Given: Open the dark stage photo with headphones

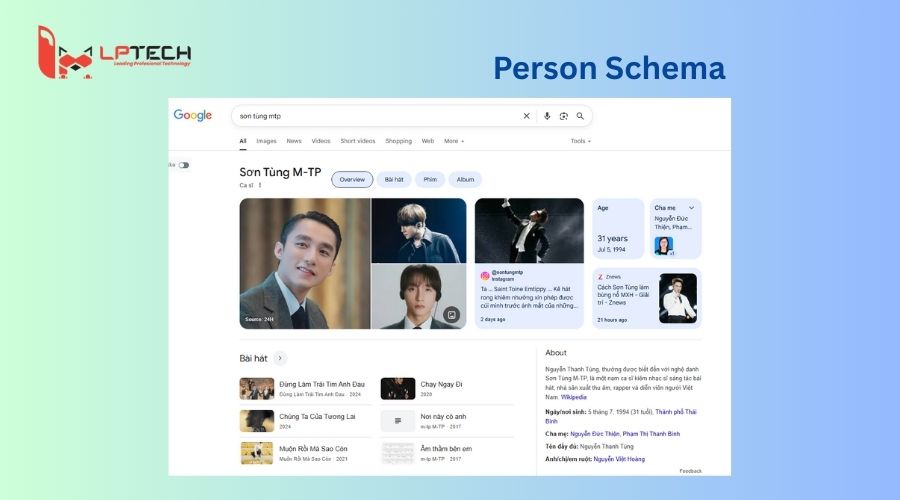Looking at the screenshot, I should coord(418,230).
